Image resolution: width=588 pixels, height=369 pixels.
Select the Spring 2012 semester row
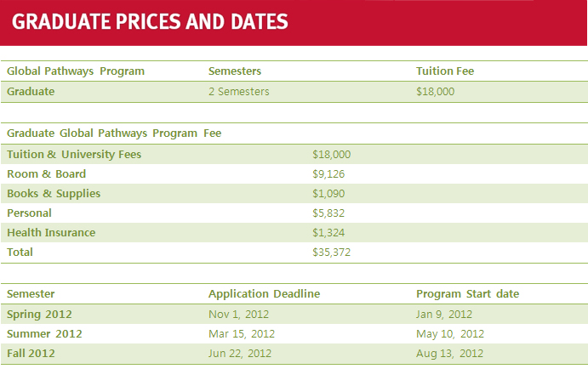(x=294, y=315)
